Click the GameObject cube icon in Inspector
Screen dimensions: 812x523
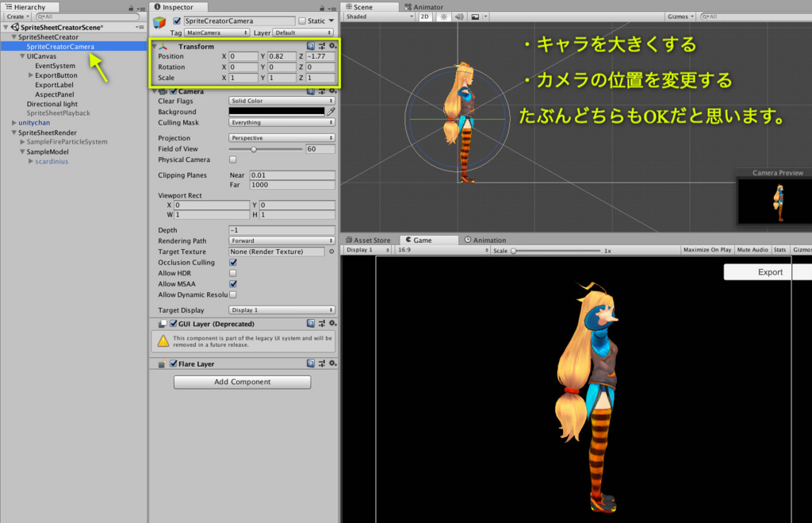click(159, 22)
